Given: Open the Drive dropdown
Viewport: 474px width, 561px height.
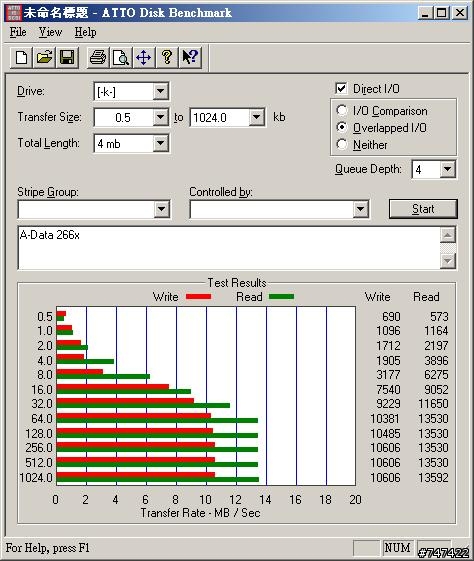Looking at the screenshot, I should tap(161, 92).
